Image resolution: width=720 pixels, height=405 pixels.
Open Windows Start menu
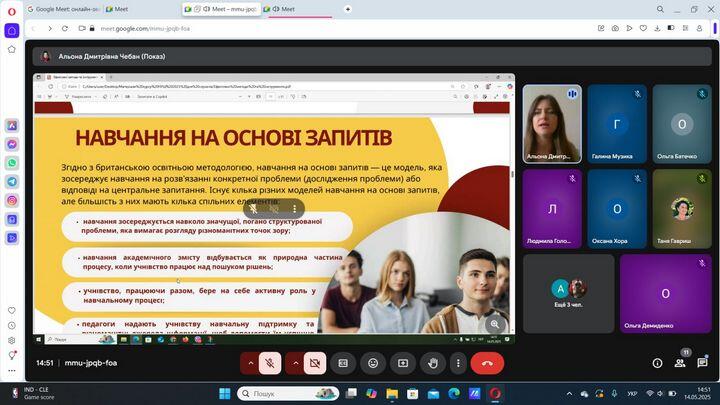(x=225, y=394)
